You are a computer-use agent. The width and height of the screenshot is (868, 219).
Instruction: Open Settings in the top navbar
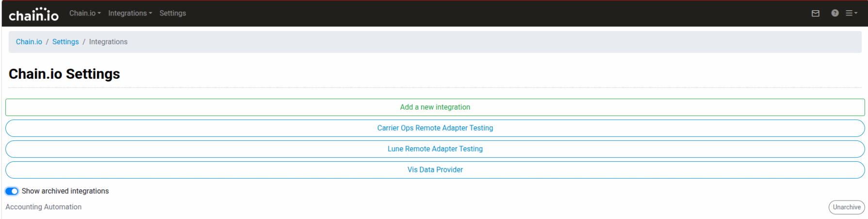(173, 13)
